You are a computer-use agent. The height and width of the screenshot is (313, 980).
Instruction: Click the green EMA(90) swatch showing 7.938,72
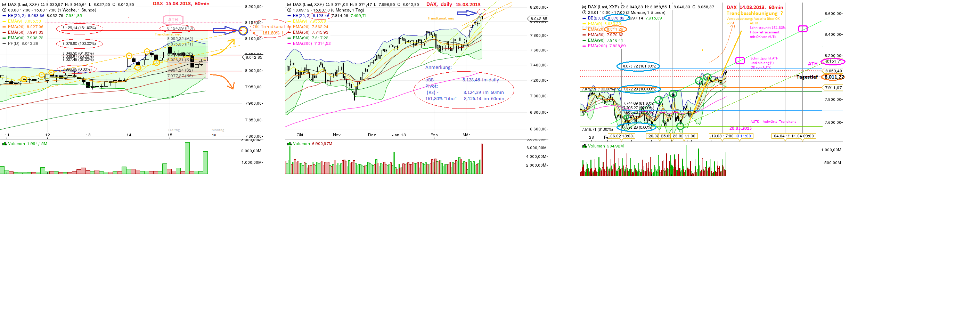tap(4, 38)
